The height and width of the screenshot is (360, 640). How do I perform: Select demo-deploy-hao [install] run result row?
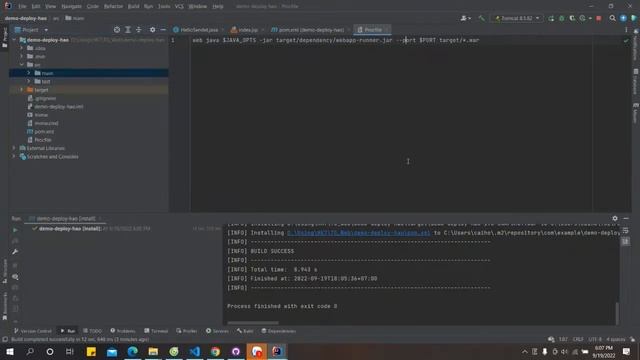point(127,229)
